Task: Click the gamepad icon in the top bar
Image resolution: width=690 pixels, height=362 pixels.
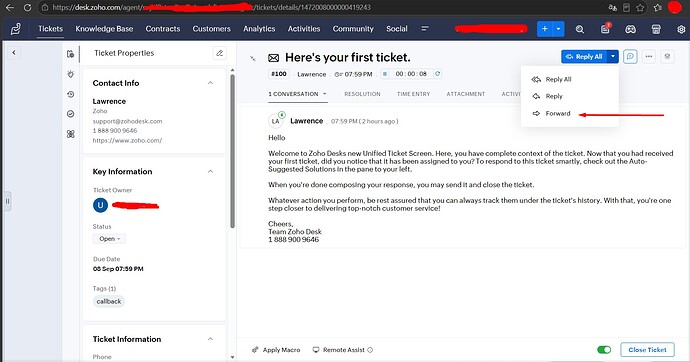Action: pyautogui.click(x=631, y=29)
